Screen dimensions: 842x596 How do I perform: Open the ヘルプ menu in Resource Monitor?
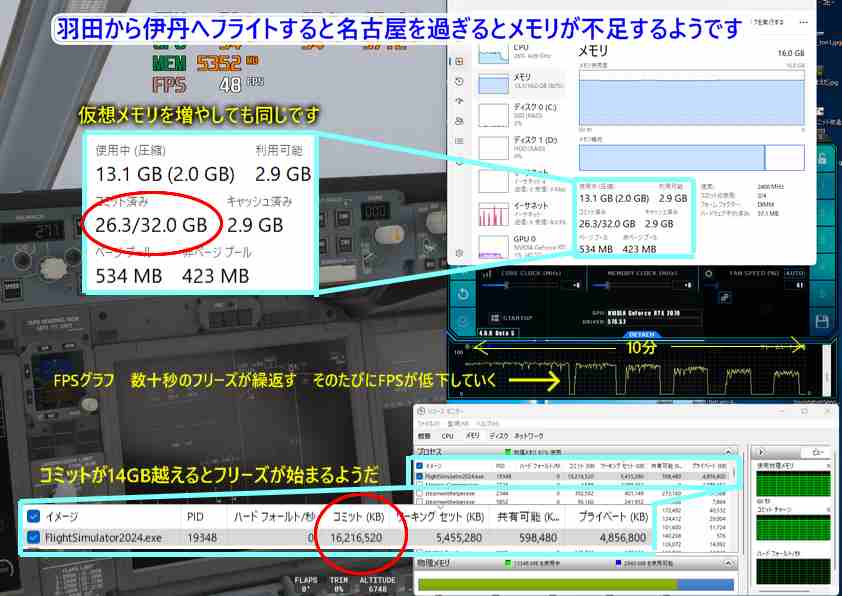(x=487, y=424)
